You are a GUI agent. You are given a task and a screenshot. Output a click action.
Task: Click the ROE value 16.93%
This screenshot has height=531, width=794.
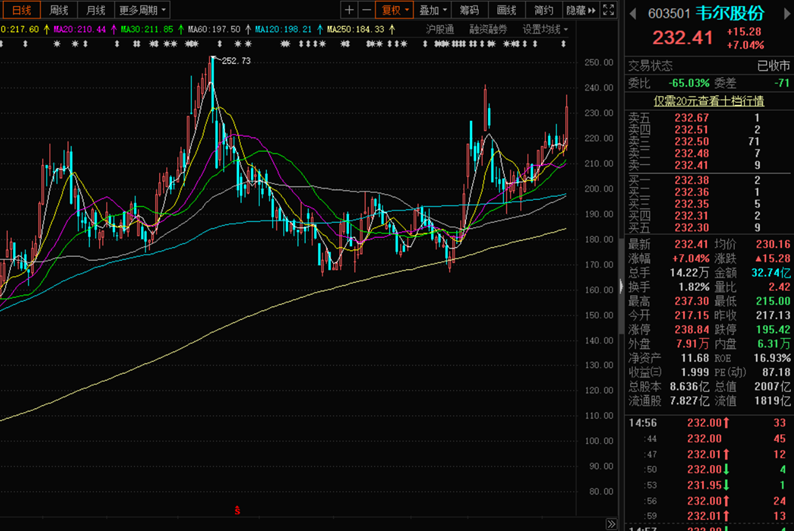772,358
